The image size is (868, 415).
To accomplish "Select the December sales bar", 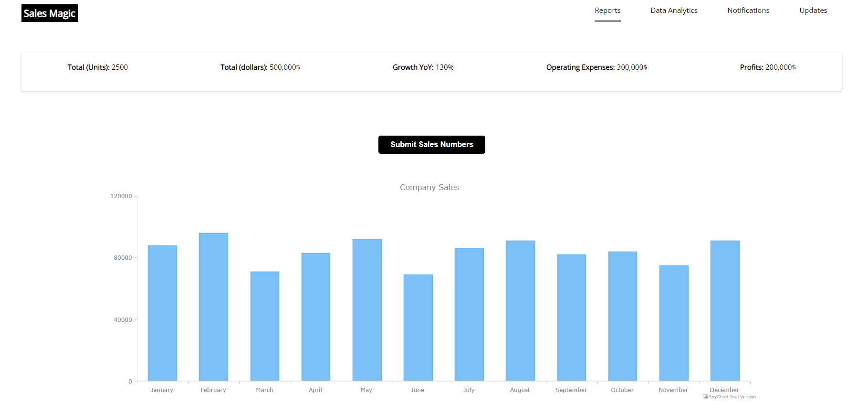I will pos(725,310).
